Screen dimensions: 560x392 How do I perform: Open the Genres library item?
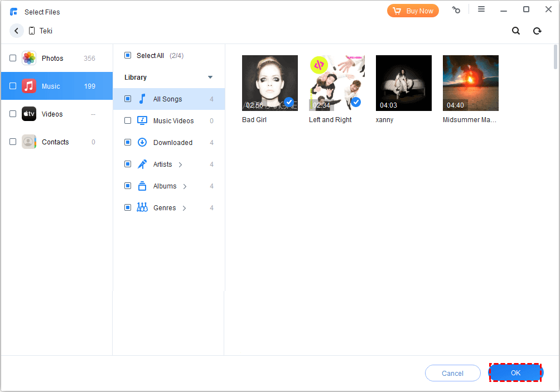coord(165,208)
